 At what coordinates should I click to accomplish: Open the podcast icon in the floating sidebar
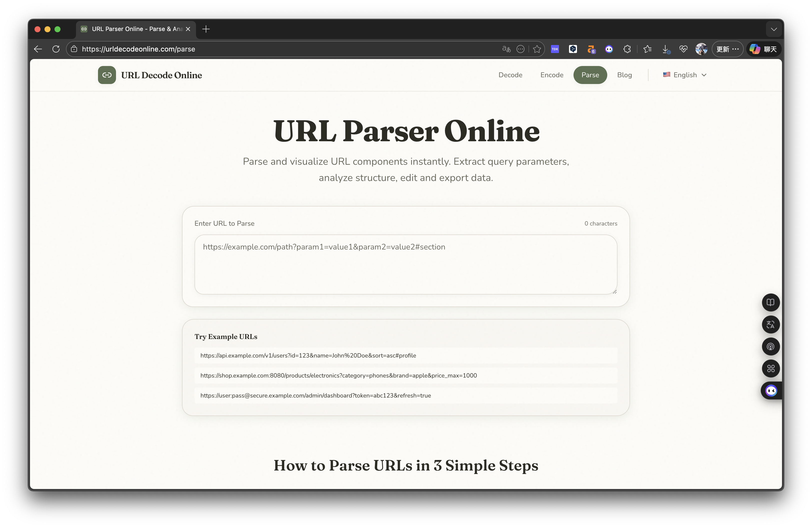pyautogui.click(x=771, y=346)
